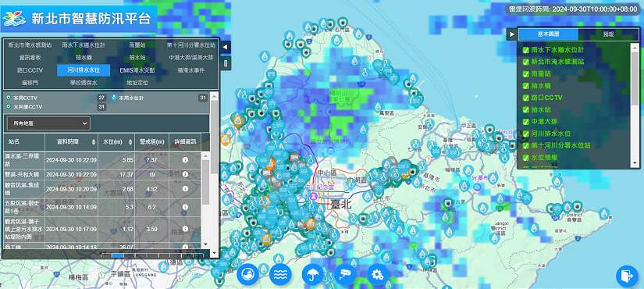Click the water waves round button

coord(280,275)
